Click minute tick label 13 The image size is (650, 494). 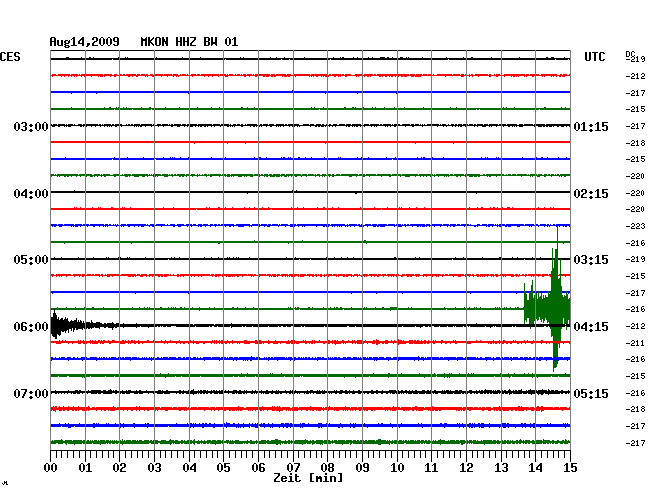coord(501,468)
